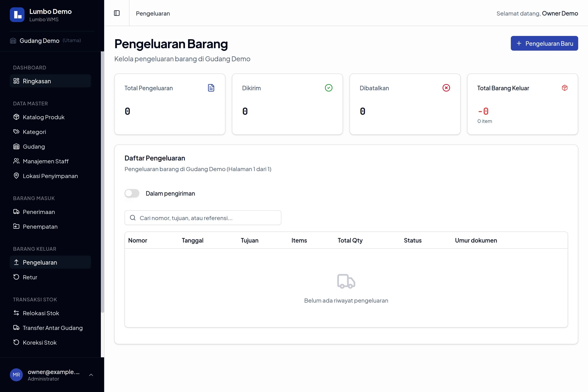The image size is (588, 392).
Task: Click the Dikirim green checkmark icon
Action: point(329,88)
